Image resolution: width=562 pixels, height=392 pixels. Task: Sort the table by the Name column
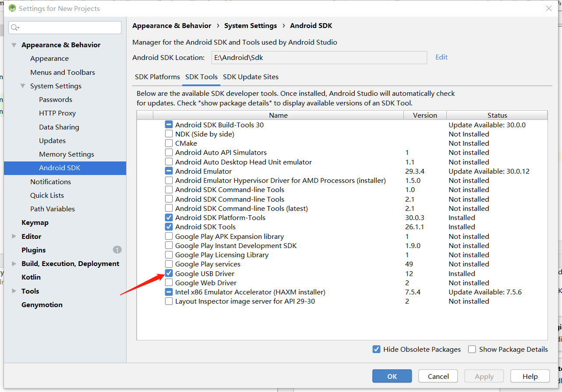[x=278, y=115]
